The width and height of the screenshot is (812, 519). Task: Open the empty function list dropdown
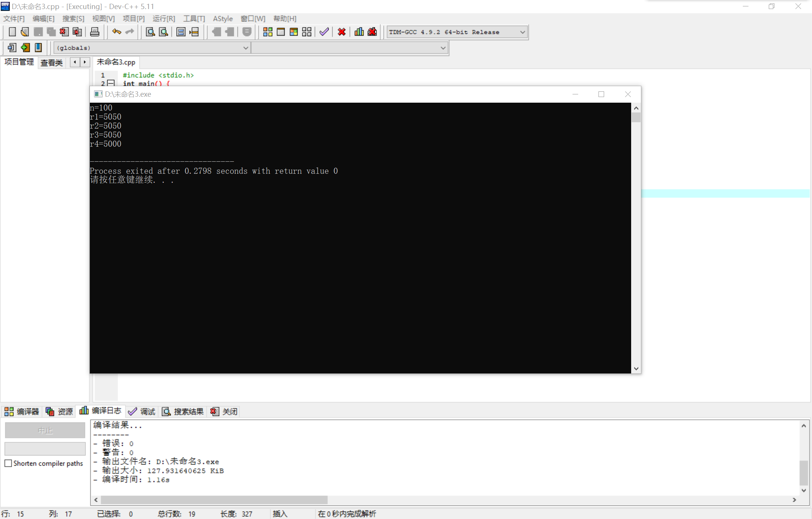[x=443, y=48]
